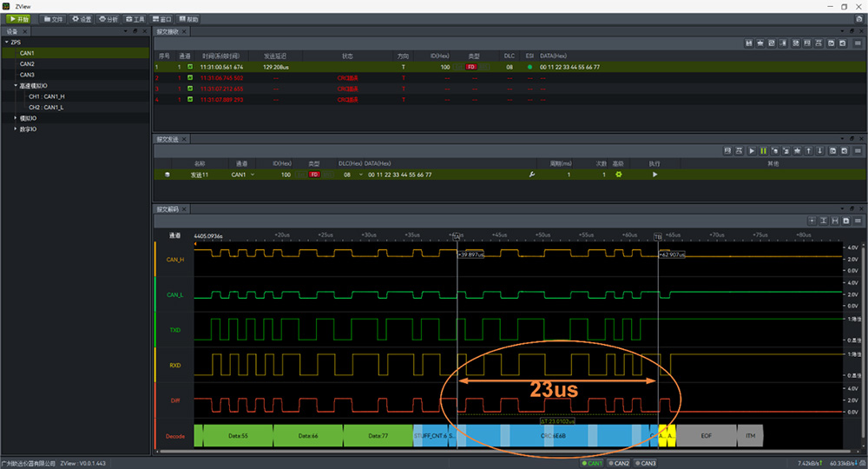Expand the 数字IO tree node

coord(16,129)
